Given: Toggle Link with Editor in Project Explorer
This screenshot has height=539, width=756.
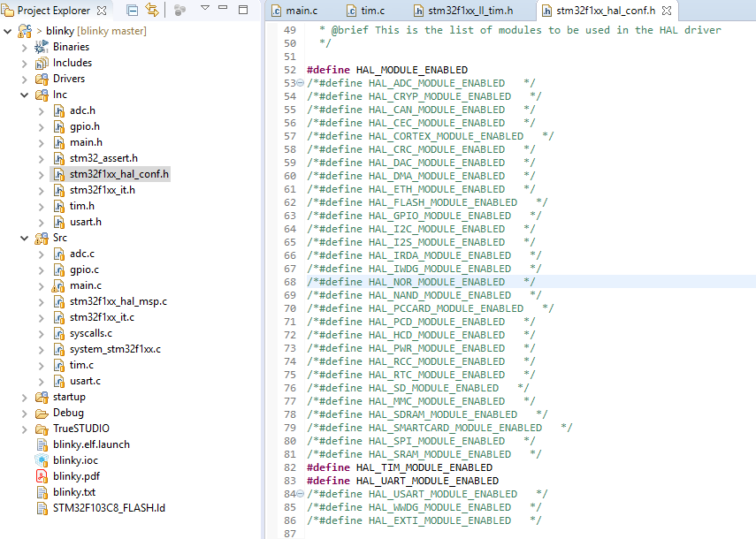Looking at the screenshot, I should pos(151,11).
